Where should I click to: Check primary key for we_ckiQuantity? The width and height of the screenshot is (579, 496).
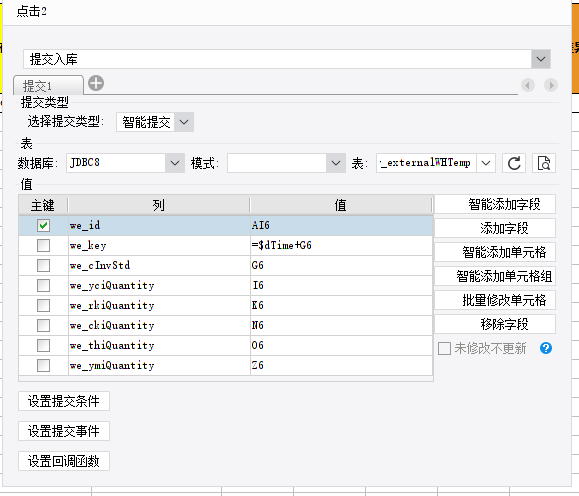tap(44, 325)
